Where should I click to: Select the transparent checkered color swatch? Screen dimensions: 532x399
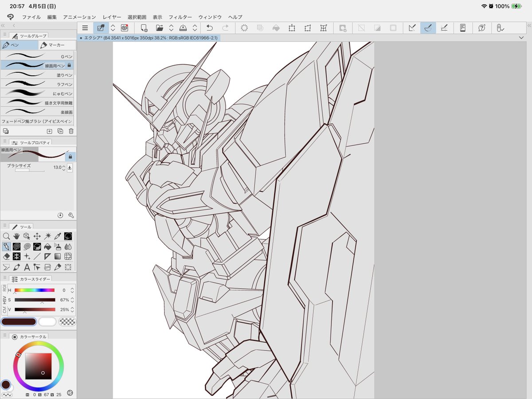coord(67,321)
